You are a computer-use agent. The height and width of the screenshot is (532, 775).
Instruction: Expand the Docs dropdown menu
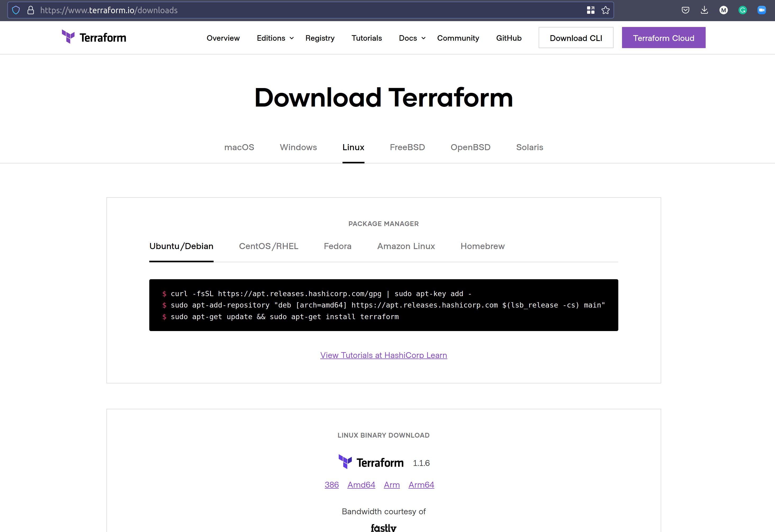click(412, 38)
